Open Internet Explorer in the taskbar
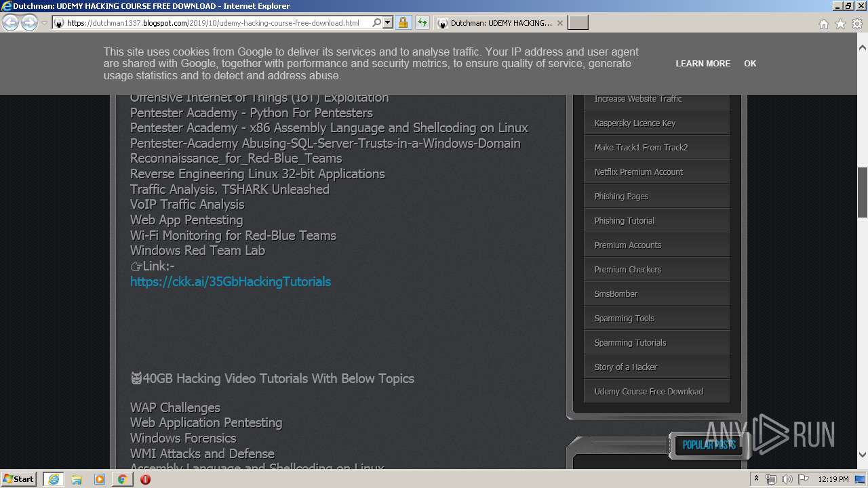This screenshot has width=868, height=488. [x=54, y=479]
